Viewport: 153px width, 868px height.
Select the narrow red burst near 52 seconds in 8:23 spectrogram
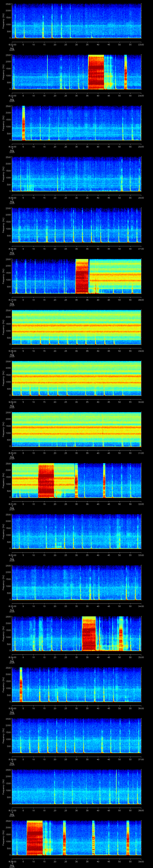[x=125, y=72]
